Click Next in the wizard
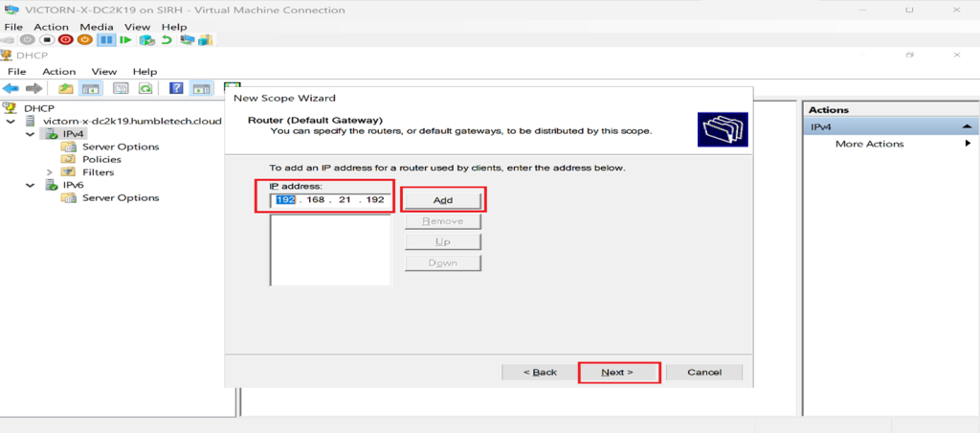This screenshot has height=433, width=980. [618, 372]
